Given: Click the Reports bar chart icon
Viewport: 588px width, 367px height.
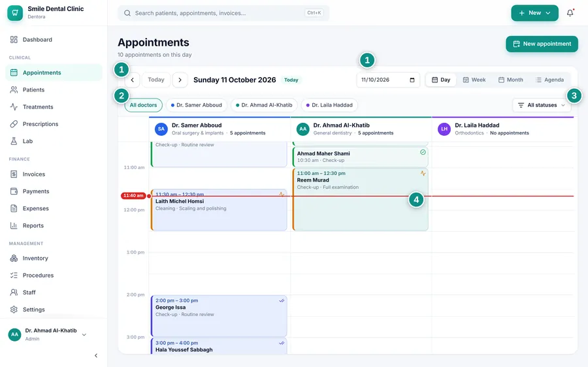Looking at the screenshot, I should point(14,226).
